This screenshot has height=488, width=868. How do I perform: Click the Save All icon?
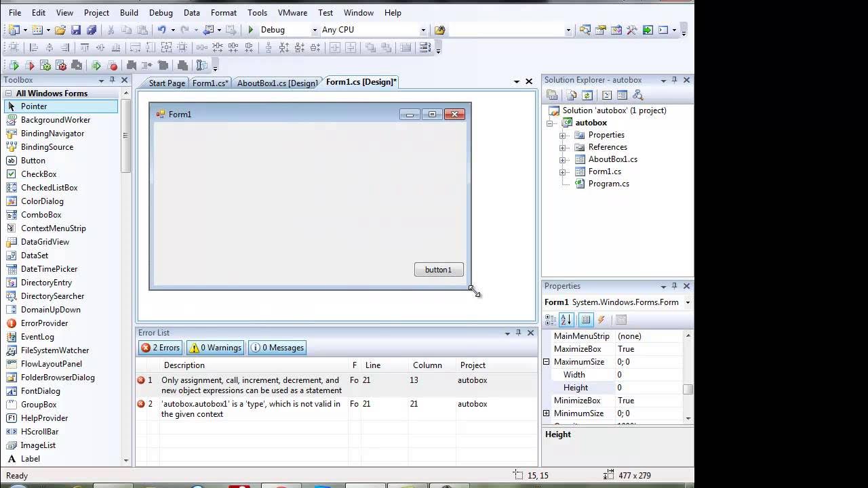click(x=92, y=30)
